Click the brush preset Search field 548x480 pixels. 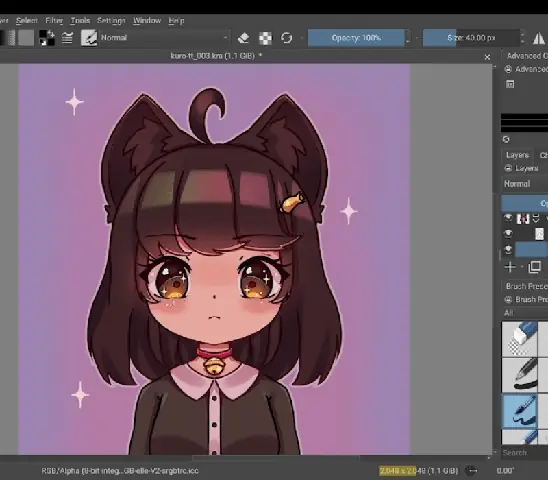525,453
